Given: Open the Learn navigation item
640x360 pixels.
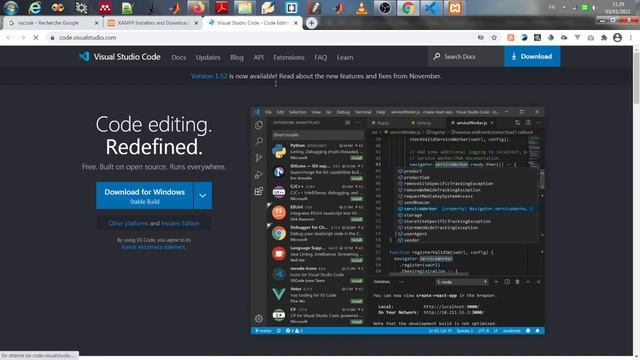Looking at the screenshot, I should click(x=345, y=58).
